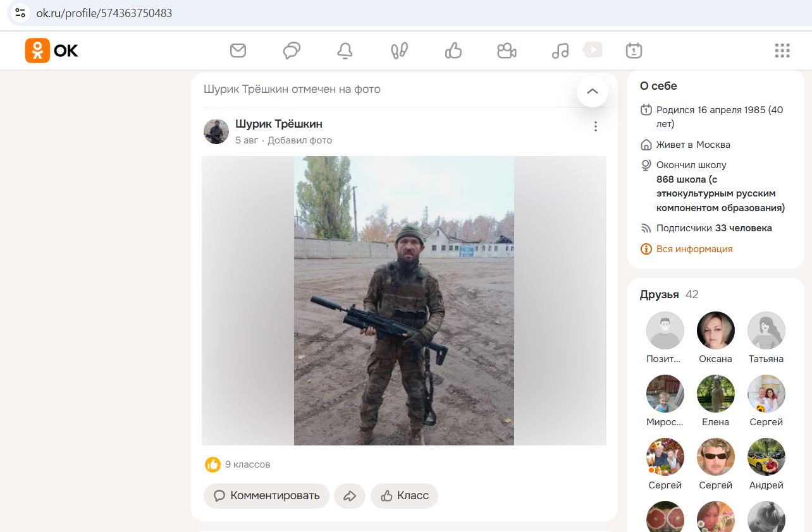View profile Guests via the footprints icon
This screenshot has height=532, width=812.
(398, 51)
